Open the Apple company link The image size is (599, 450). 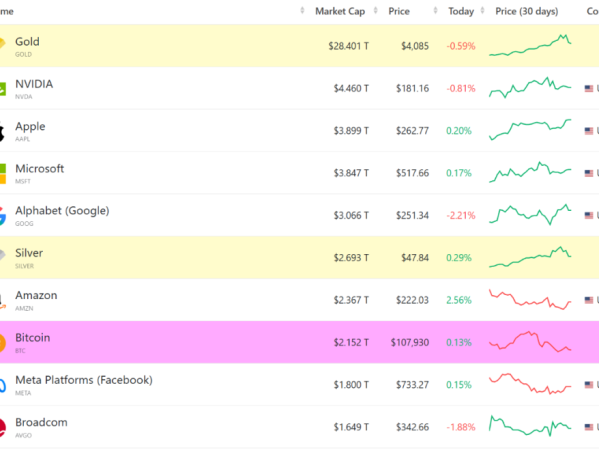[30, 126]
